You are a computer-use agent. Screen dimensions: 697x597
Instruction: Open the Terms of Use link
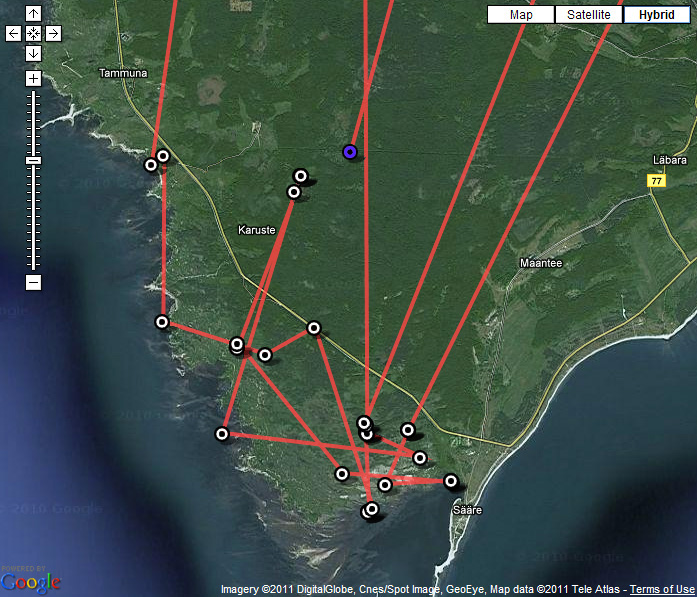pos(662,589)
